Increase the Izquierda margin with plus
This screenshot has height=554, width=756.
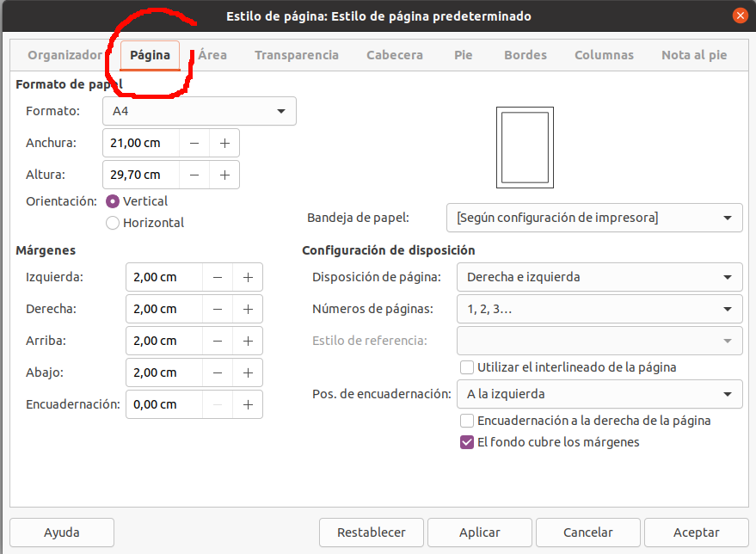point(248,277)
